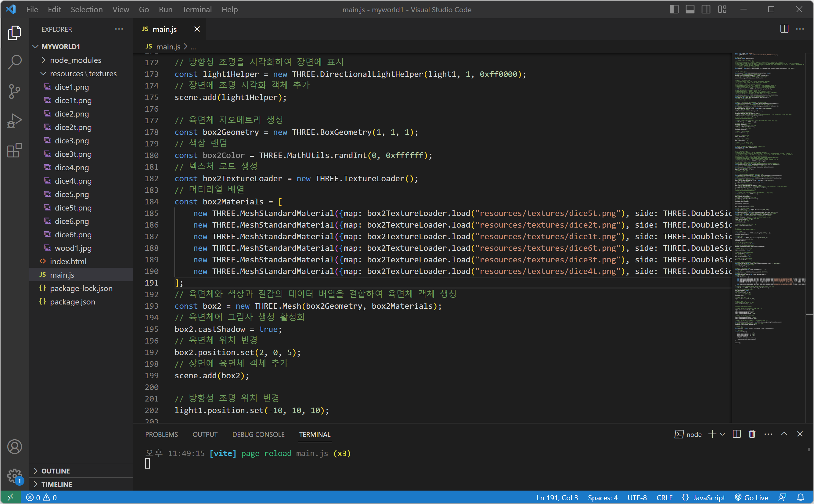Screen dimensions: 814x504
Task: Expand the OUTLINE section
Action: point(55,471)
